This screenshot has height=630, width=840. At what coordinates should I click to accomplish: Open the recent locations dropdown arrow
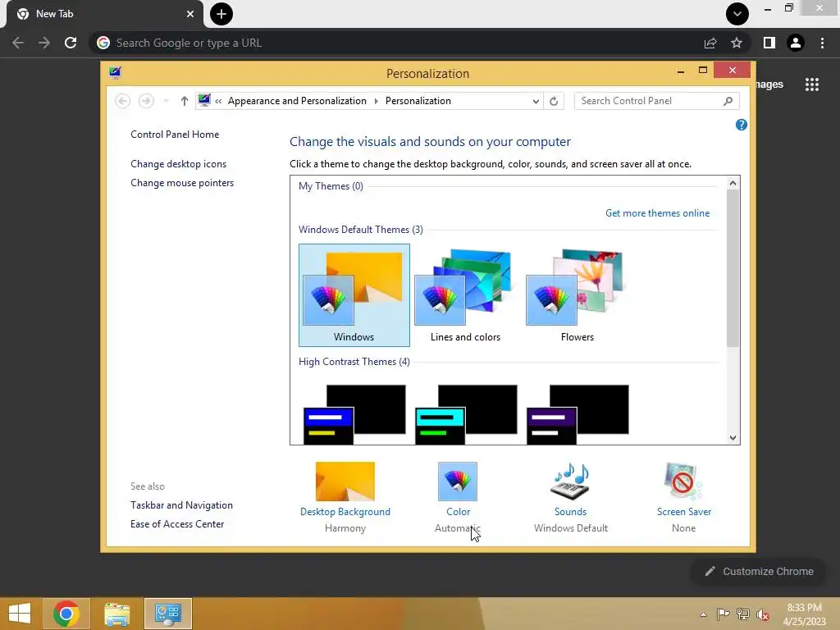pyautogui.click(x=166, y=101)
